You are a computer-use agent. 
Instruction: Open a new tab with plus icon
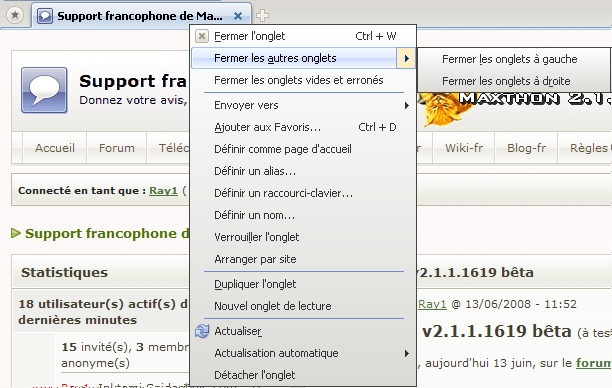pyautogui.click(x=262, y=16)
